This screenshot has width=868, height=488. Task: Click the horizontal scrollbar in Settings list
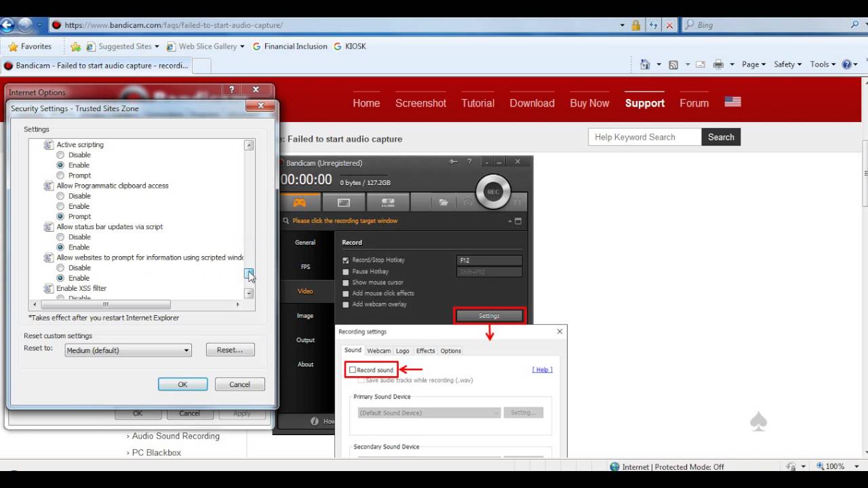[x=136, y=305]
